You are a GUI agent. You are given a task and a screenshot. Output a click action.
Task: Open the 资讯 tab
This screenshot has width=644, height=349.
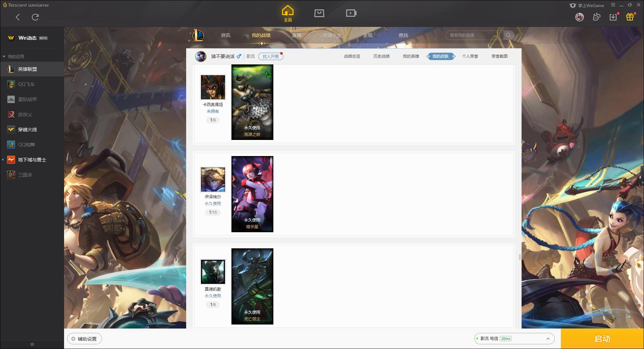pyautogui.click(x=225, y=35)
